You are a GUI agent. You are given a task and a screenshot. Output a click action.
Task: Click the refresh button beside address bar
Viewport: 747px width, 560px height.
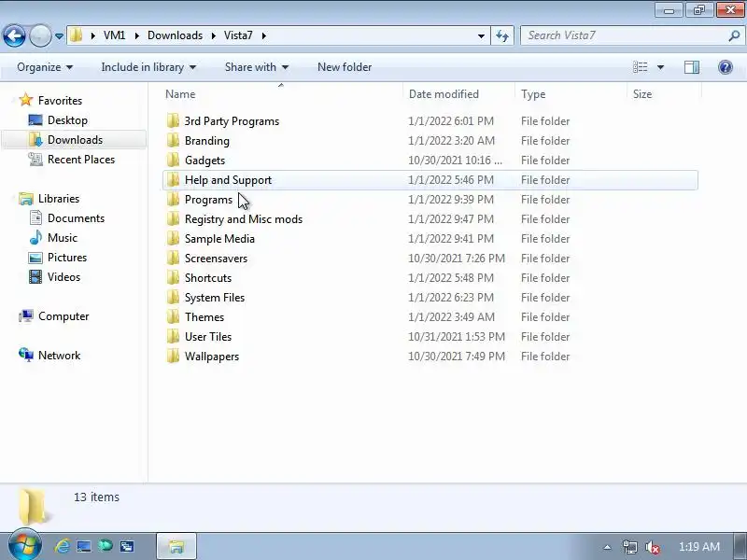pyautogui.click(x=502, y=35)
